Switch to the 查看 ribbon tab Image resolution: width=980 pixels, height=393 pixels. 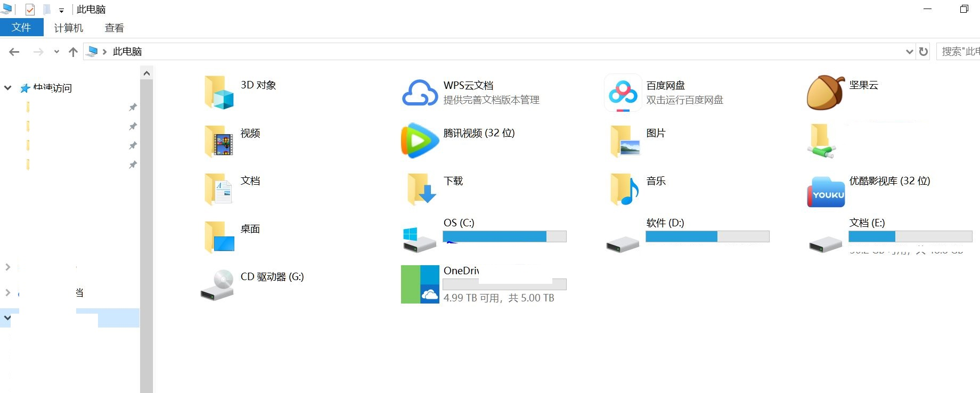point(115,28)
